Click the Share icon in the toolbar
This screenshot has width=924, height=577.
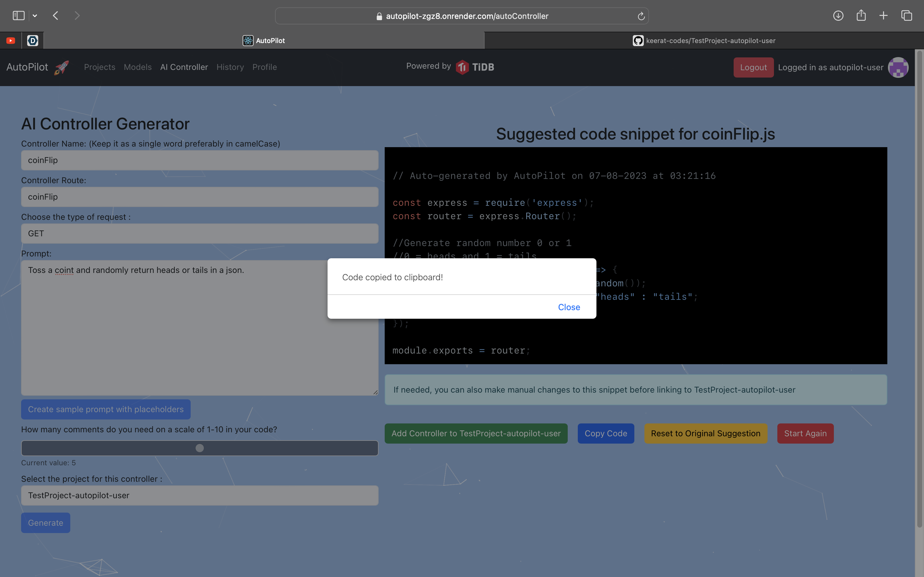click(861, 16)
